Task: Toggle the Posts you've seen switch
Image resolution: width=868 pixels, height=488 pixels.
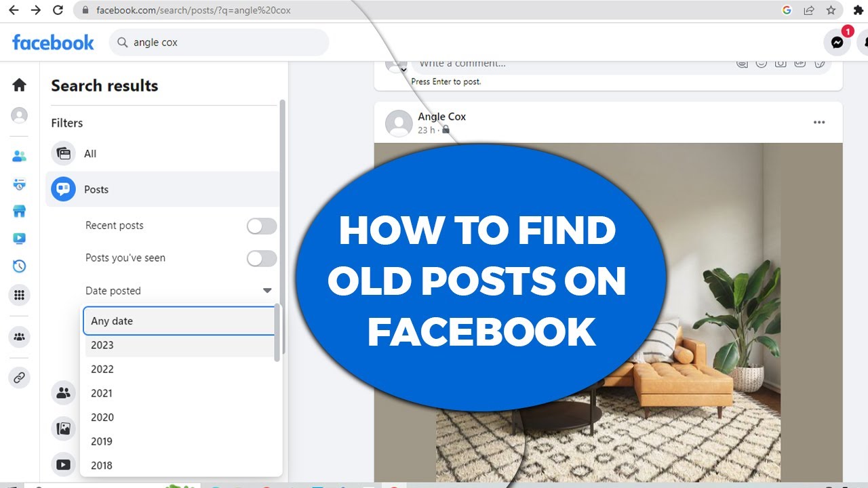Action: pyautogui.click(x=262, y=258)
